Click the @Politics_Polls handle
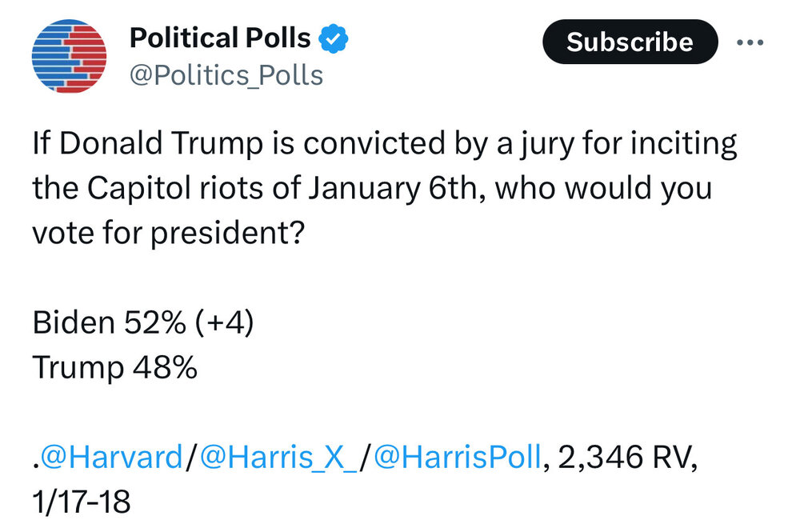 pos(226,75)
